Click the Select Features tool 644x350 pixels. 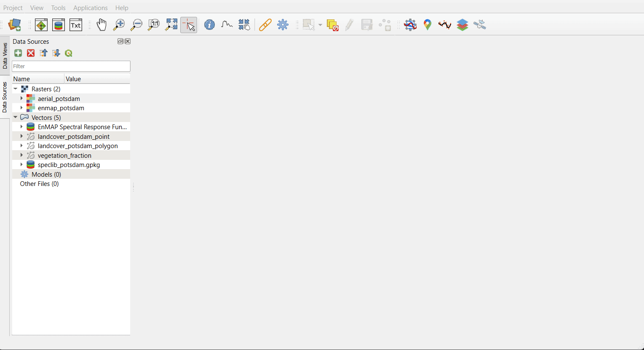tap(309, 25)
